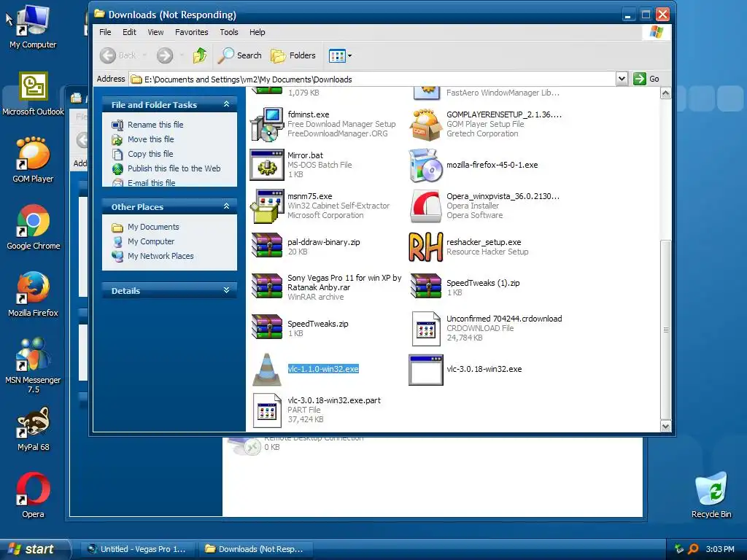The height and width of the screenshot is (560, 747).
Task: Go to My Network Places link
Action: coord(160,256)
